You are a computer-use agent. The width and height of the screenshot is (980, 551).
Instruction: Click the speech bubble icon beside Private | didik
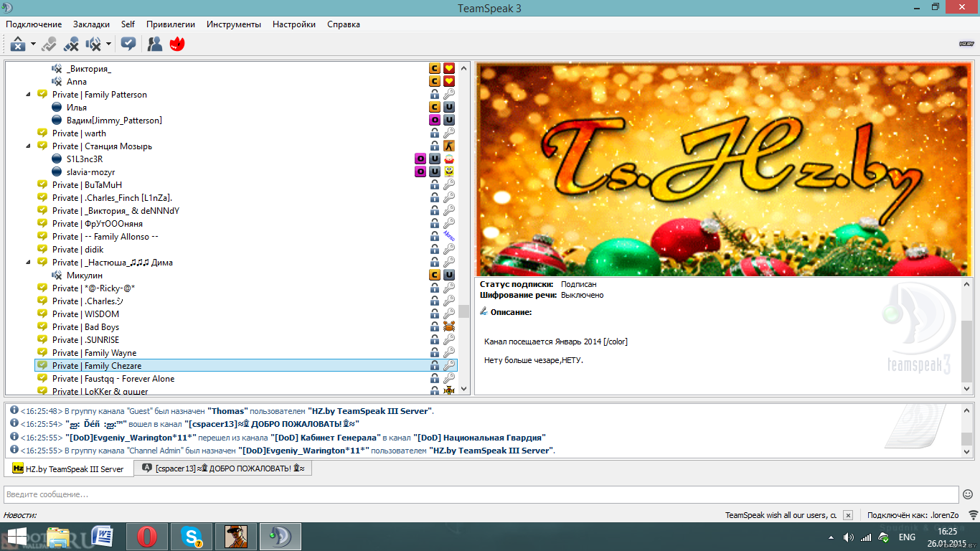(x=42, y=250)
